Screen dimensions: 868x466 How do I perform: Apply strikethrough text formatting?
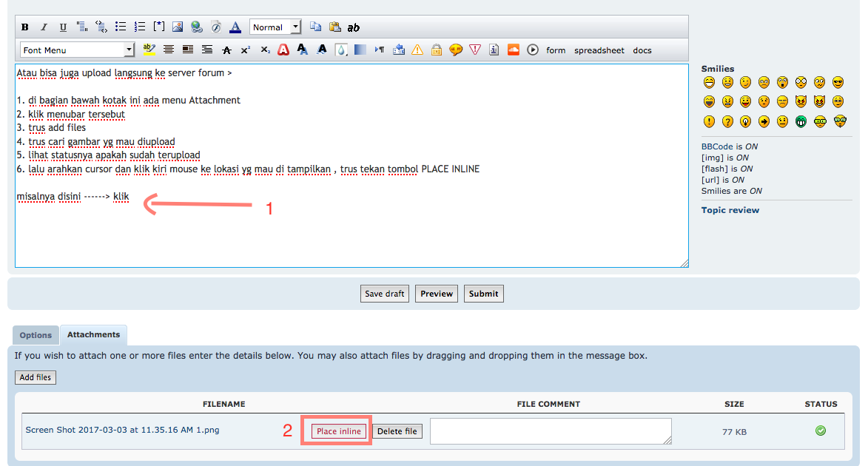pyautogui.click(x=226, y=50)
